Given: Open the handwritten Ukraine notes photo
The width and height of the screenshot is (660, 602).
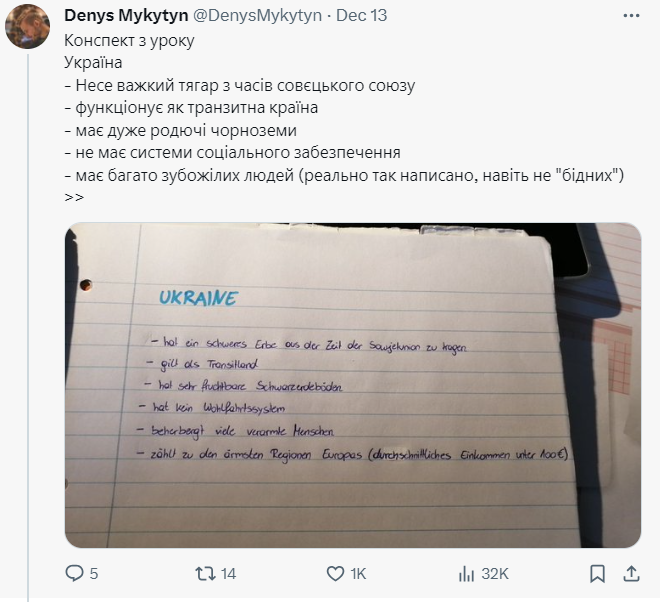Looking at the screenshot, I should tap(353, 385).
